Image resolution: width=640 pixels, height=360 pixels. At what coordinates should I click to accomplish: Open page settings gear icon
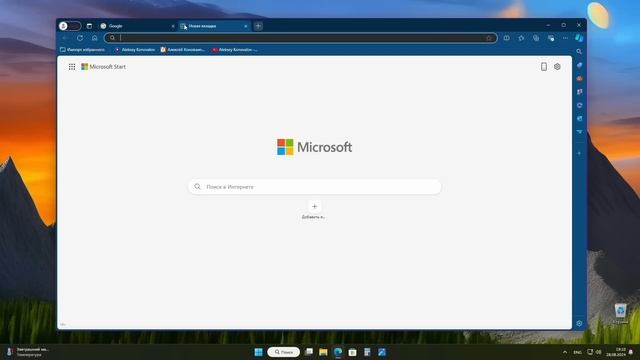(x=557, y=67)
